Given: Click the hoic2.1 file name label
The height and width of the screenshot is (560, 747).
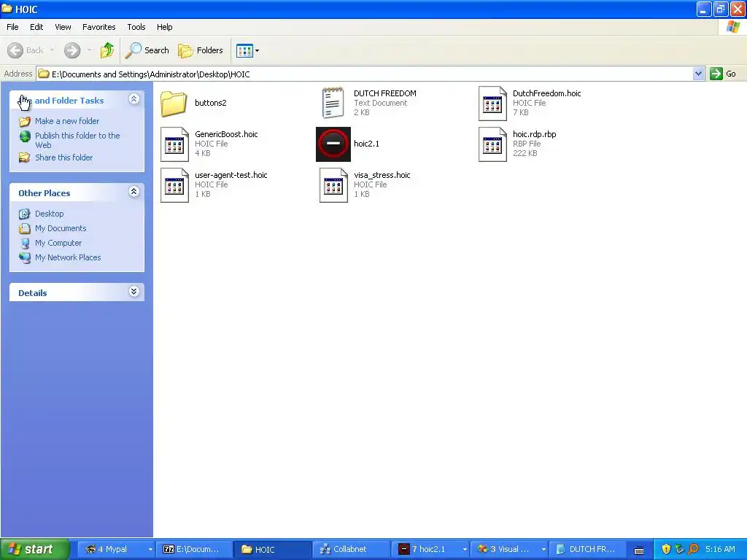Looking at the screenshot, I should [x=366, y=144].
